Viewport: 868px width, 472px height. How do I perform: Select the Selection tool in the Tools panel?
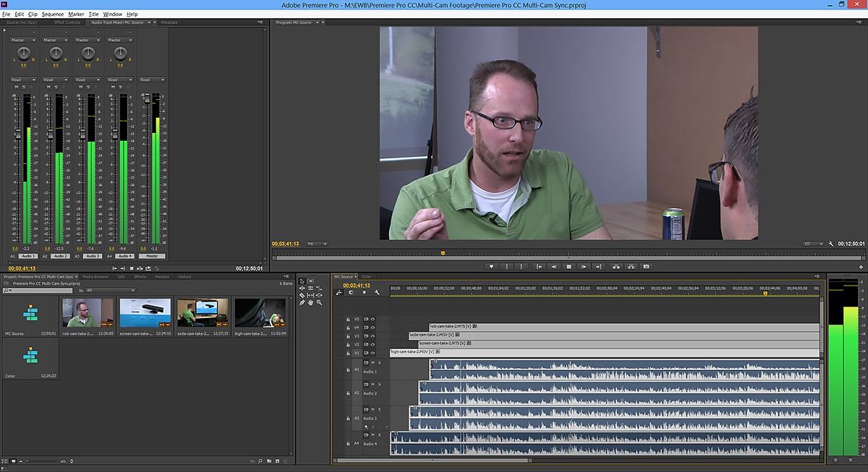click(302, 281)
